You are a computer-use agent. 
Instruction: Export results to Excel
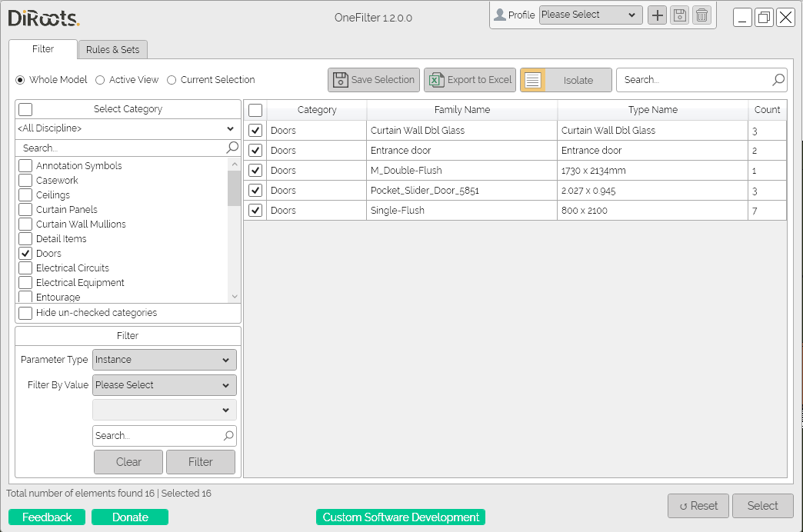point(470,80)
